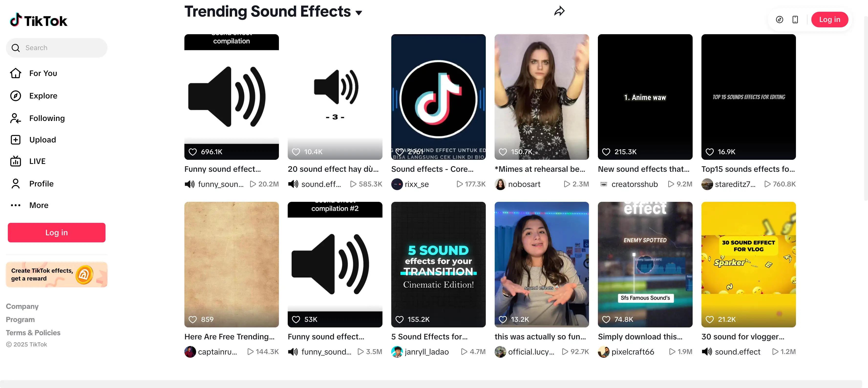
Task: Click the Following person icon
Action: [15, 118]
